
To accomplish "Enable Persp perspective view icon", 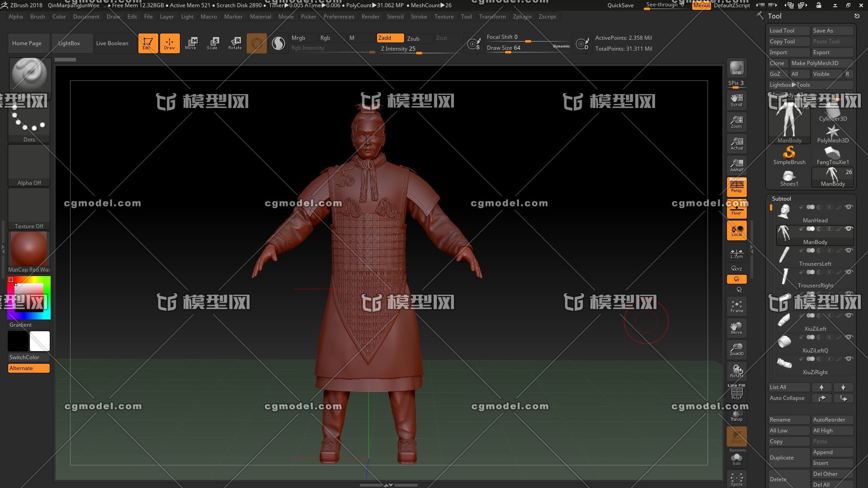I will 736,187.
